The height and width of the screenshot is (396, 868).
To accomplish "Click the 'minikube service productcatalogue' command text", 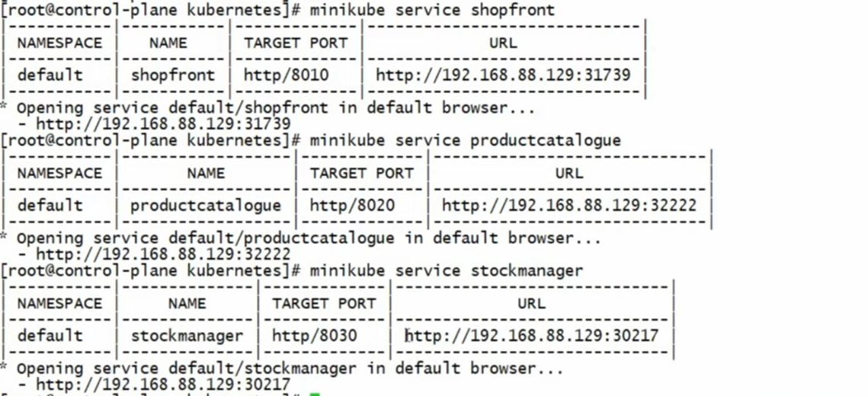I will [465, 140].
